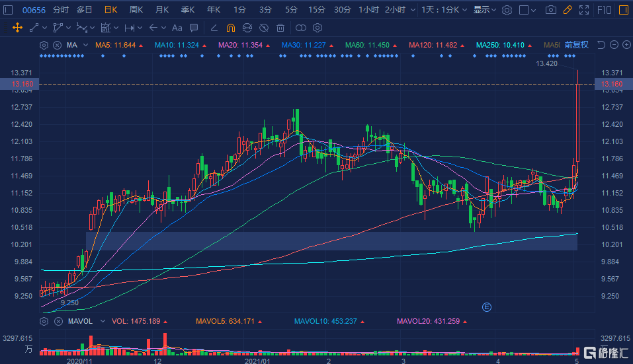The width and height of the screenshot is (633, 364).
Task: Take a chart screenshot with camera icon
Action: pyautogui.click(x=550, y=10)
